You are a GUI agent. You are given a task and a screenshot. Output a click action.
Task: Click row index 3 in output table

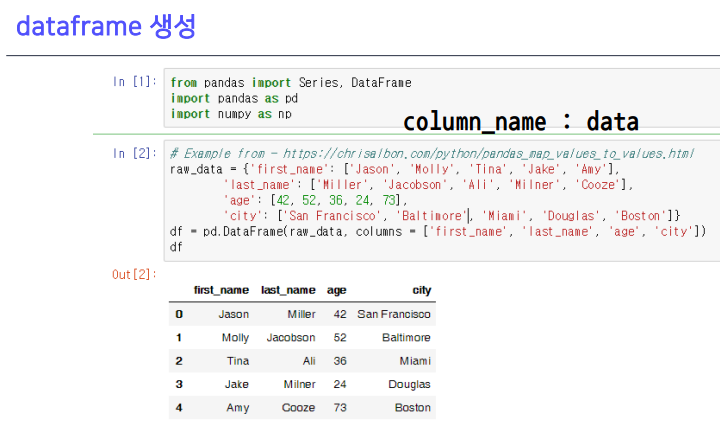coord(179,384)
